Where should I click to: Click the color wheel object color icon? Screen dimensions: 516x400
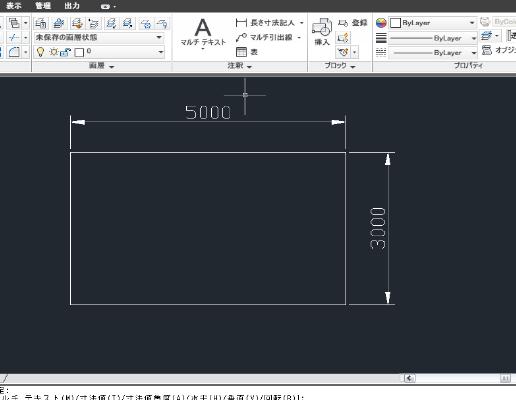(x=381, y=23)
